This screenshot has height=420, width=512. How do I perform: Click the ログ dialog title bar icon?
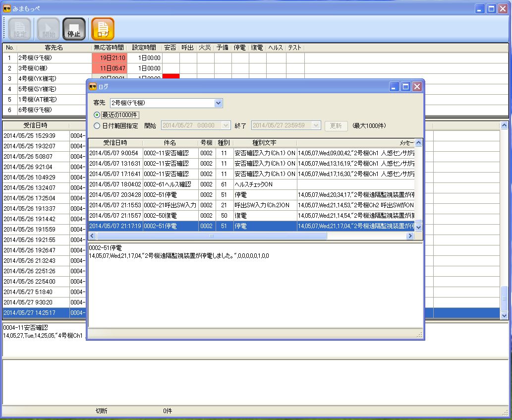93,87
